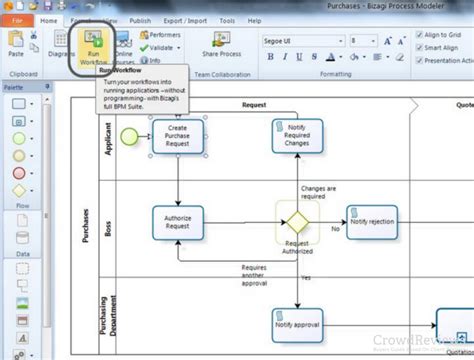Click the font color A swatch
This screenshot has height=360, width=474.
(330, 57)
